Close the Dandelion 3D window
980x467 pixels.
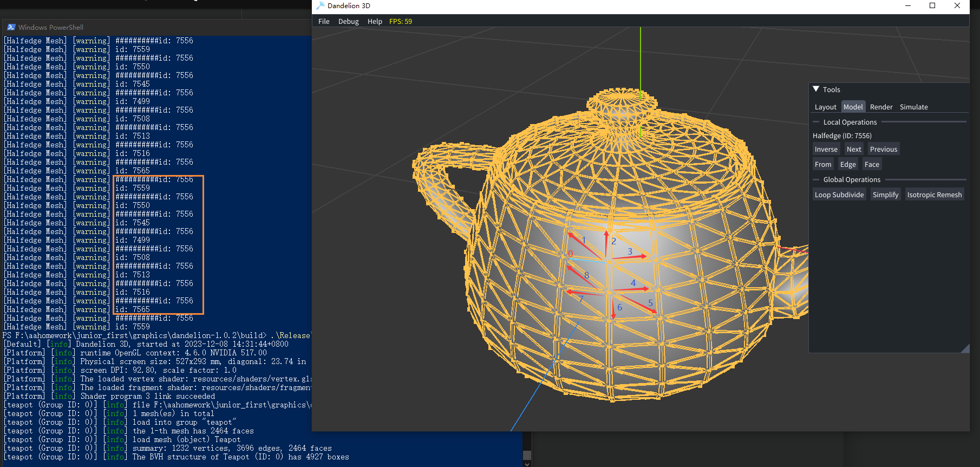click(x=957, y=5)
